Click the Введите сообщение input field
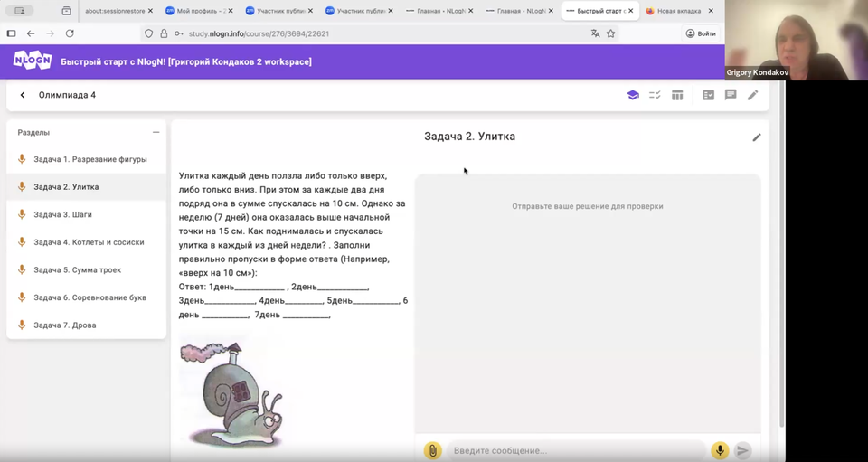The image size is (868, 462). pyautogui.click(x=576, y=450)
